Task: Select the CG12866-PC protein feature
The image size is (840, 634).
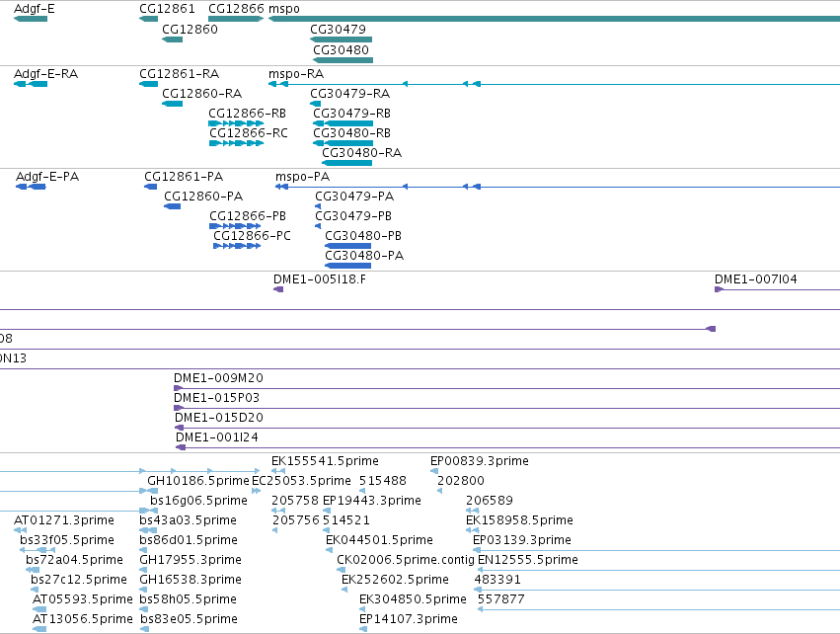Action: 237,246
